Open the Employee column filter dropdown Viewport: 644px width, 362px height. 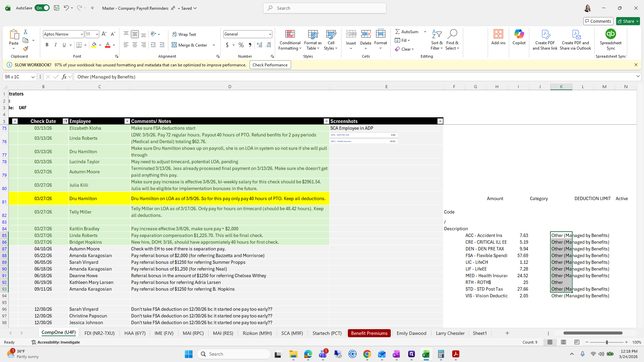pyautogui.click(x=127, y=121)
